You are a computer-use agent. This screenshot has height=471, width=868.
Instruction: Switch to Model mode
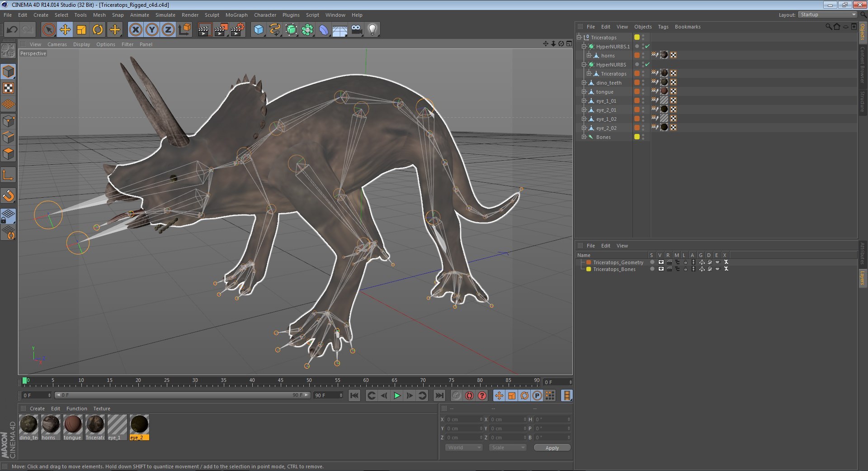click(9, 71)
